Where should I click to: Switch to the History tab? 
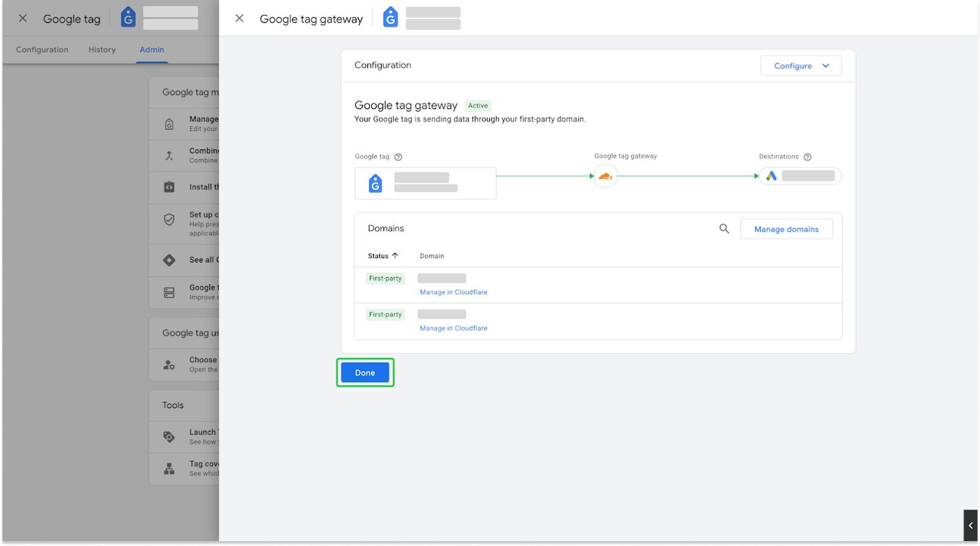coord(102,50)
